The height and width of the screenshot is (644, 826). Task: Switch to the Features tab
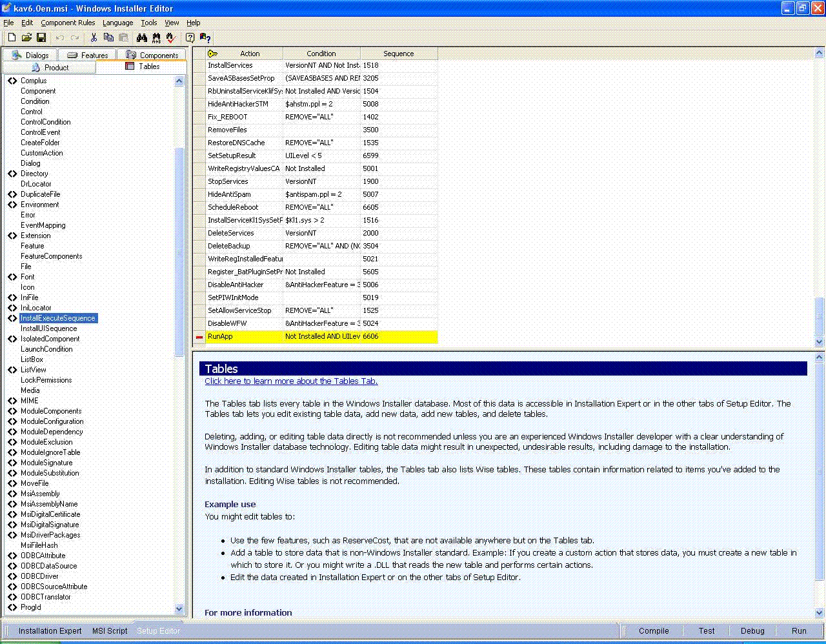[x=88, y=55]
